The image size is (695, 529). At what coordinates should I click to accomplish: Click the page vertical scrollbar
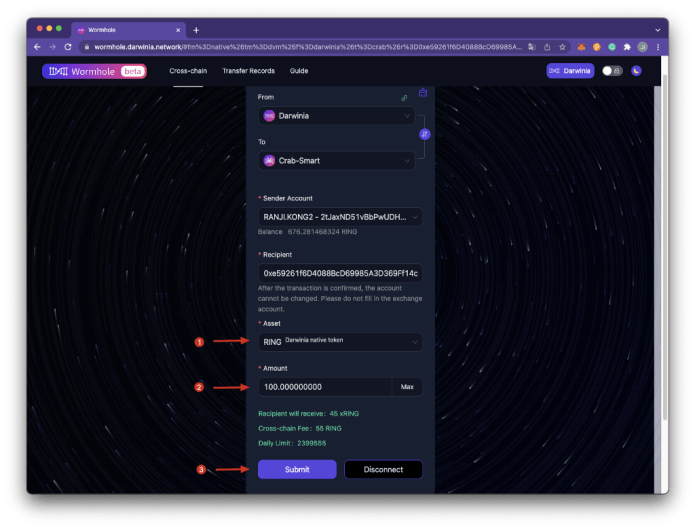coord(665,248)
